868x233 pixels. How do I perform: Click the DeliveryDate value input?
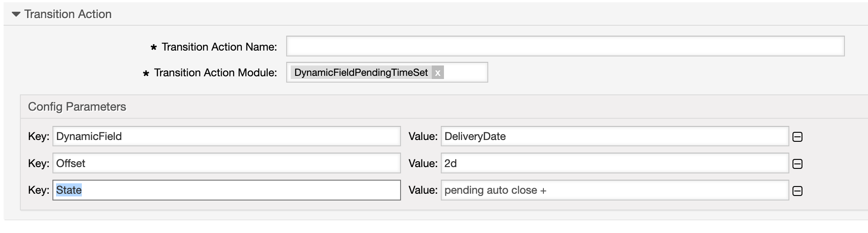tap(615, 136)
